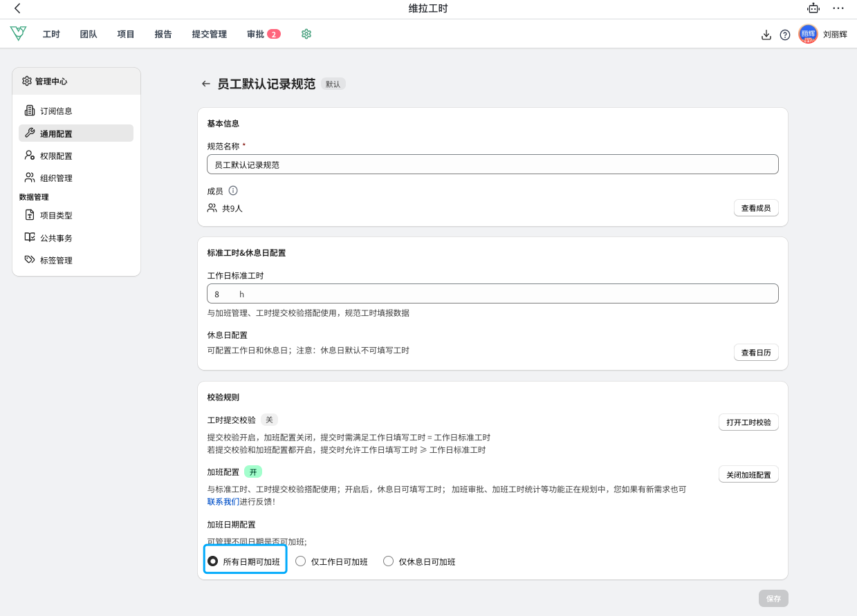Click the 查看成员 button
The height and width of the screenshot is (616, 857).
click(x=755, y=208)
